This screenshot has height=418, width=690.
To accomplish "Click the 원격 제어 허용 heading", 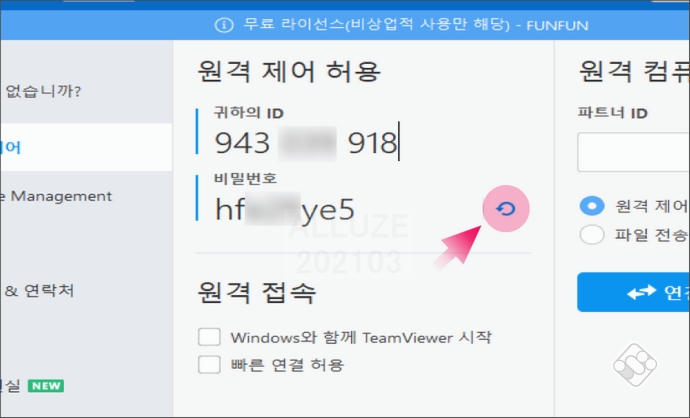I will click(289, 71).
